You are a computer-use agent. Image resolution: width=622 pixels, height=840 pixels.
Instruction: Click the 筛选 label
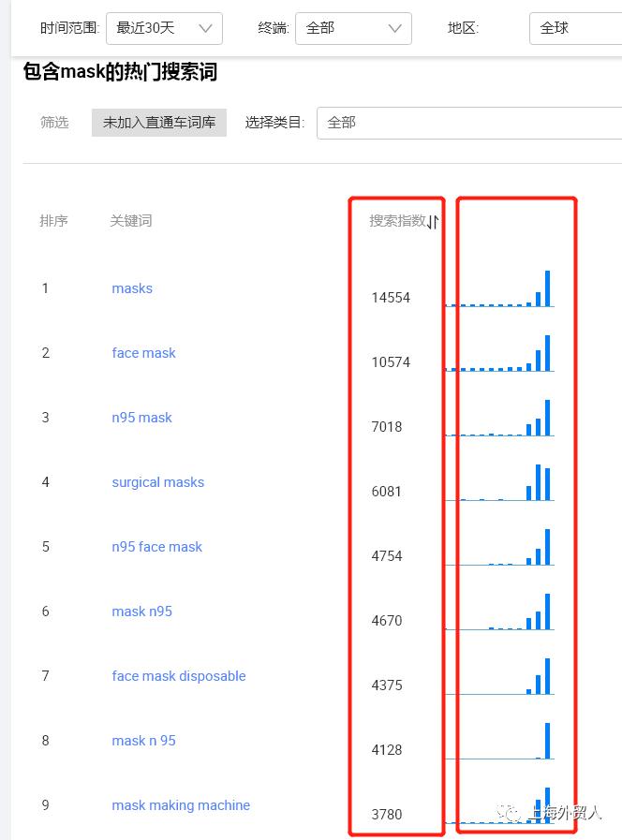[54, 123]
